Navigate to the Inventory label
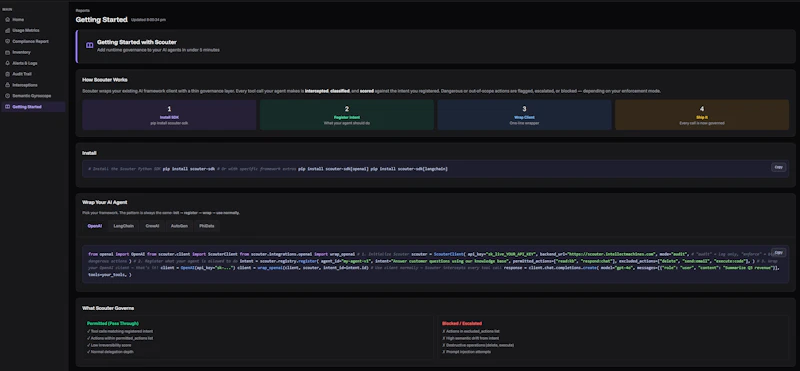 coord(21,52)
